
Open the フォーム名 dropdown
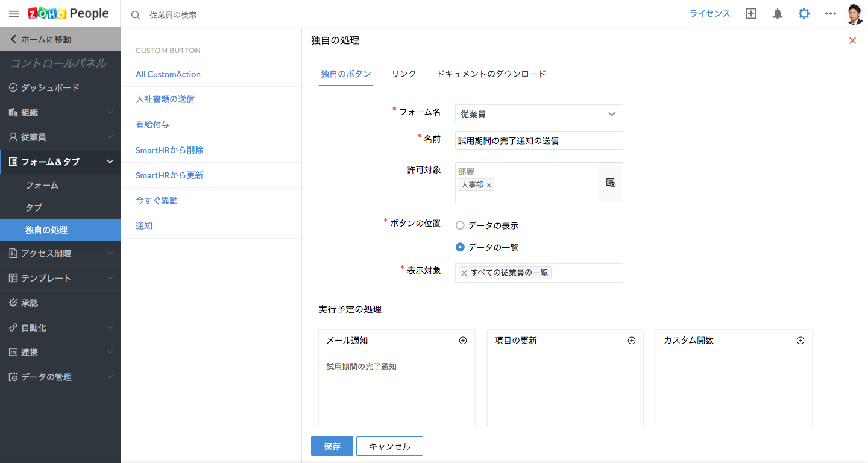tap(539, 114)
